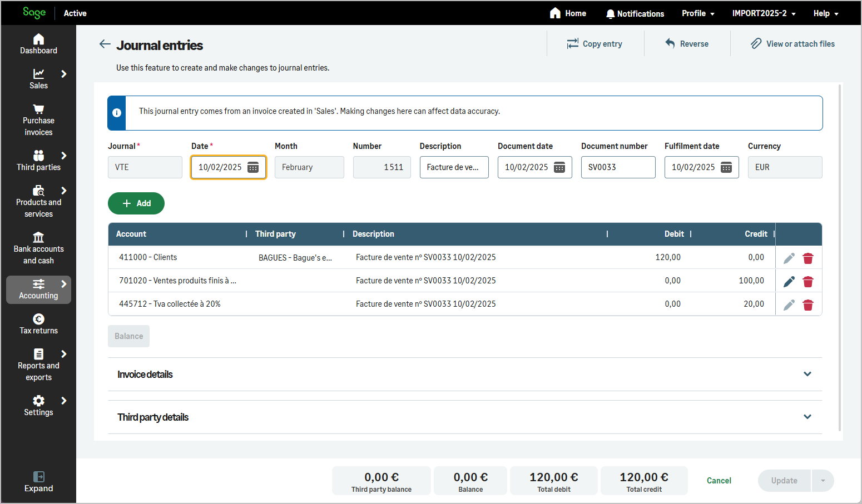Select the BAGUES - Bague's e... third party cell
862x504 pixels.
pyautogui.click(x=295, y=257)
